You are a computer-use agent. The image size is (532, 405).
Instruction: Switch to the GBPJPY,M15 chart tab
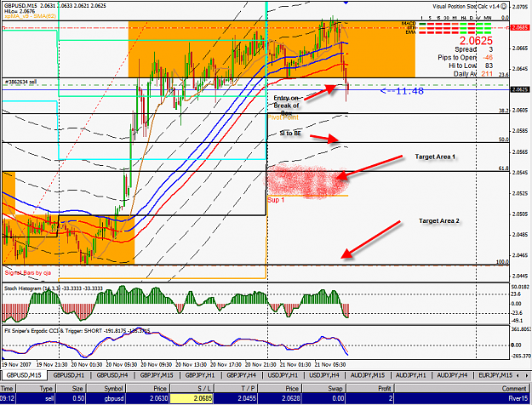click(x=157, y=375)
